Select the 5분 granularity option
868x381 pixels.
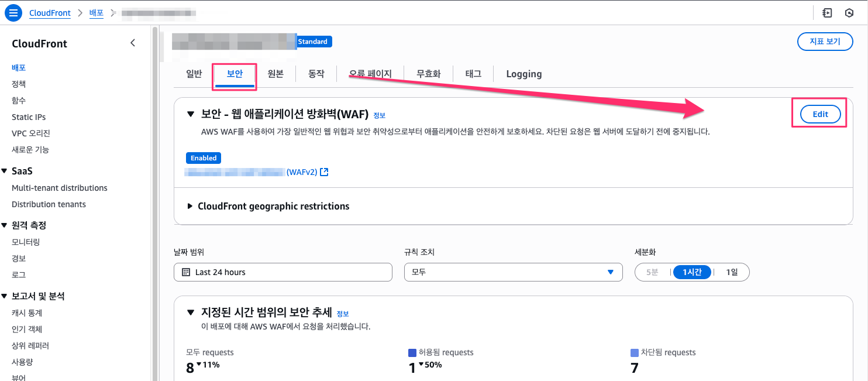[652, 272]
